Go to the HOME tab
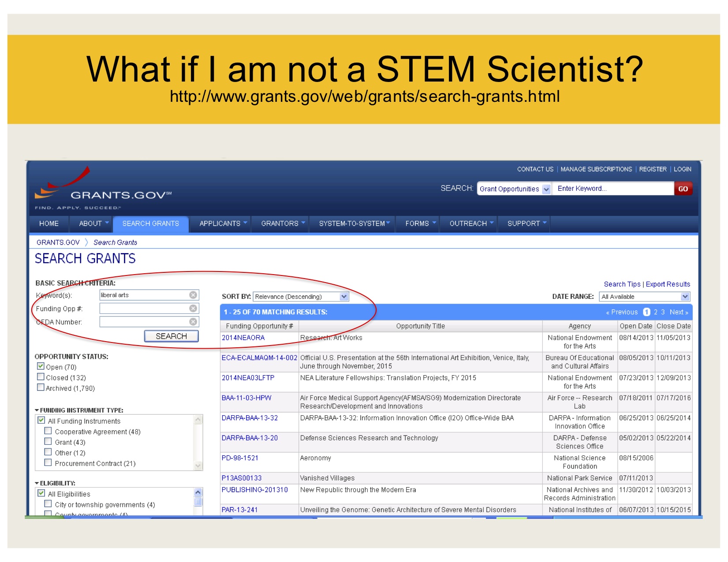728x562 pixels. click(49, 223)
